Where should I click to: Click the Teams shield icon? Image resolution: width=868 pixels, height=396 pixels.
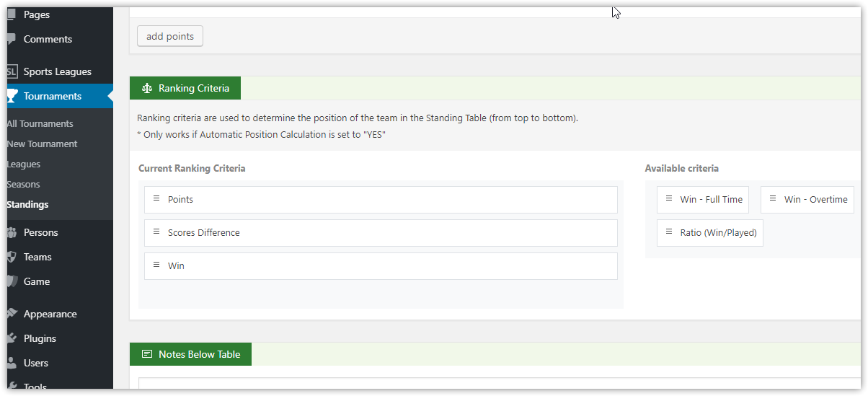[12, 257]
